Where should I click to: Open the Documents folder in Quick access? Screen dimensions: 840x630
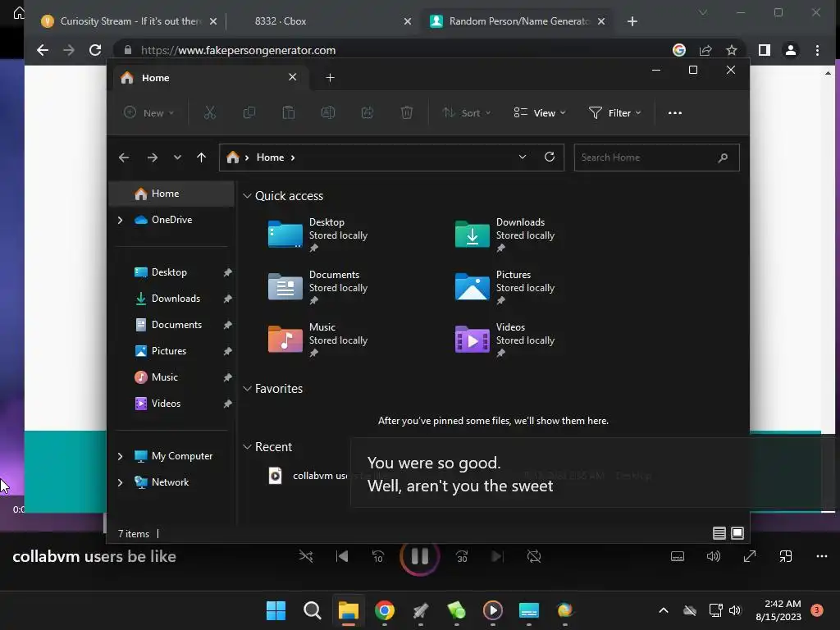point(317,286)
